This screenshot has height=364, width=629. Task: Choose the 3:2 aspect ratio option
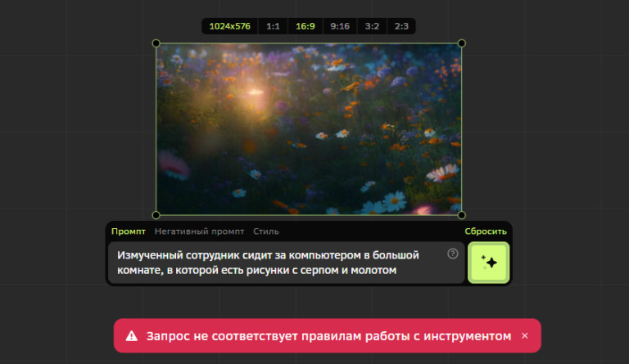(372, 26)
